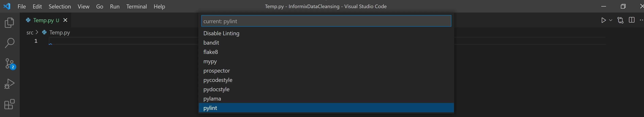The width and height of the screenshot is (644, 117).
Task: Select Disable Linting option
Action: point(326,33)
